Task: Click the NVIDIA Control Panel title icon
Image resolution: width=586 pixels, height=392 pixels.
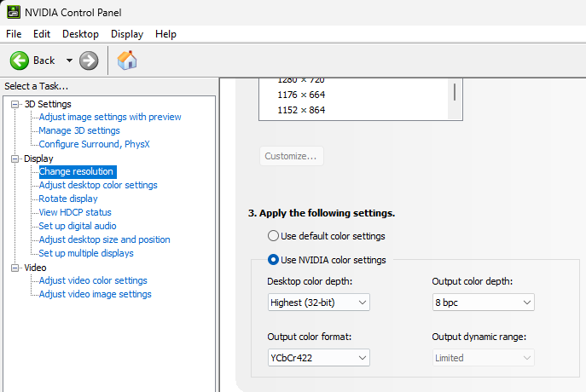Action: [x=13, y=13]
